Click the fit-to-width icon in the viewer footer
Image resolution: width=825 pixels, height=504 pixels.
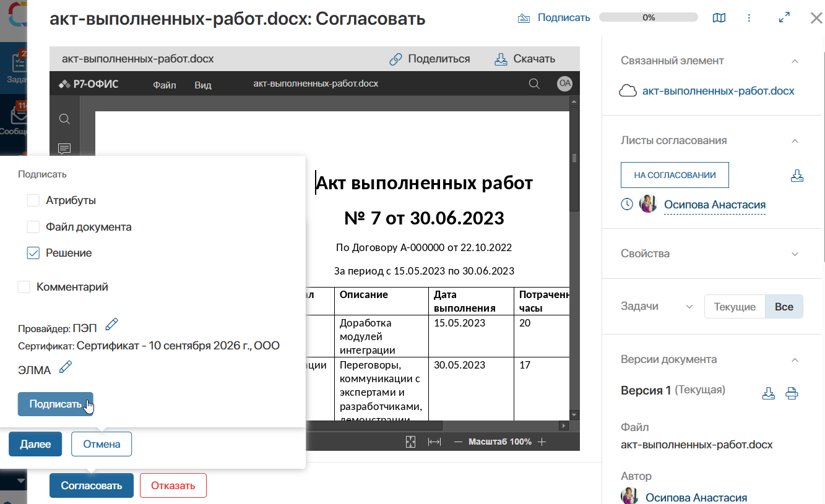tap(434, 442)
